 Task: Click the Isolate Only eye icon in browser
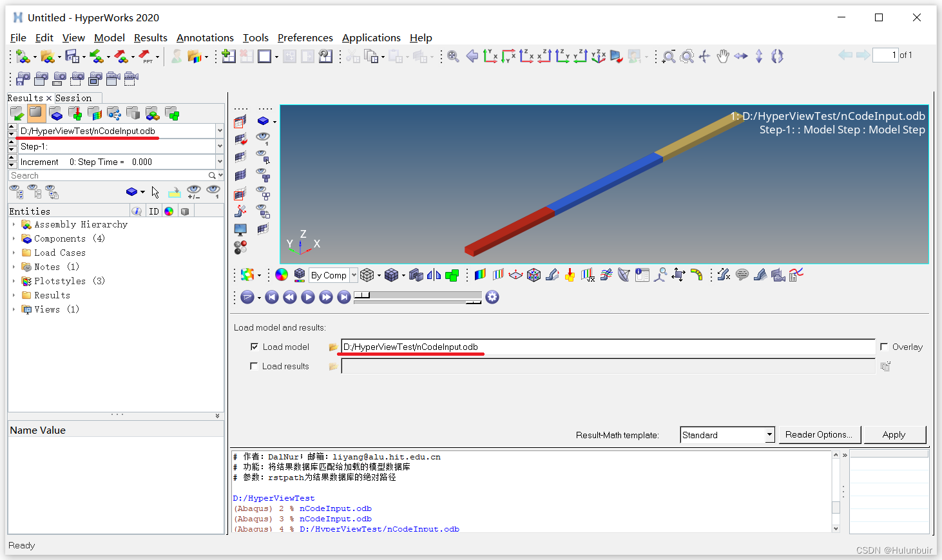[x=213, y=192]
